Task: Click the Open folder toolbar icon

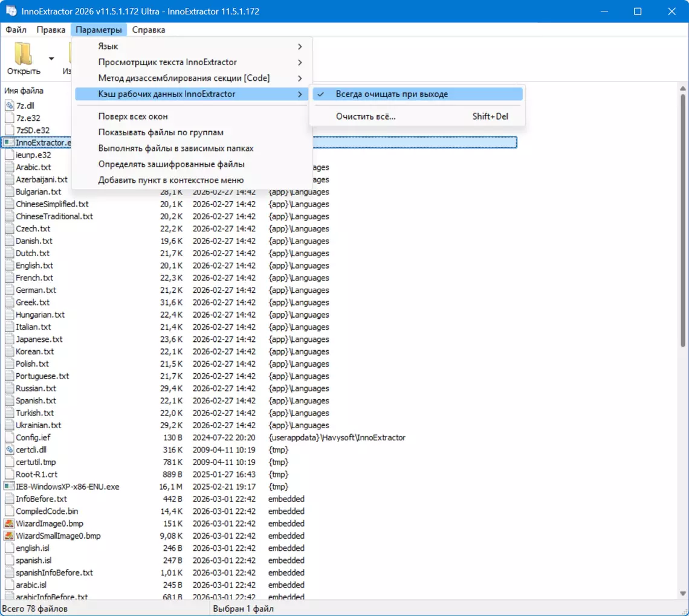Action: [x=23, y=54]
